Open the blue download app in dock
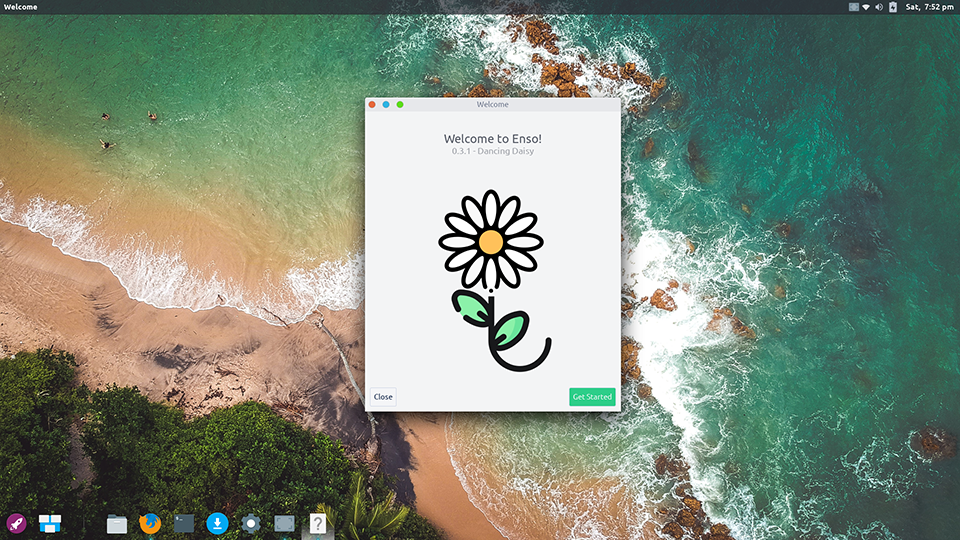The width and height of the screenshot is (960, 540). tap(217, 523)
